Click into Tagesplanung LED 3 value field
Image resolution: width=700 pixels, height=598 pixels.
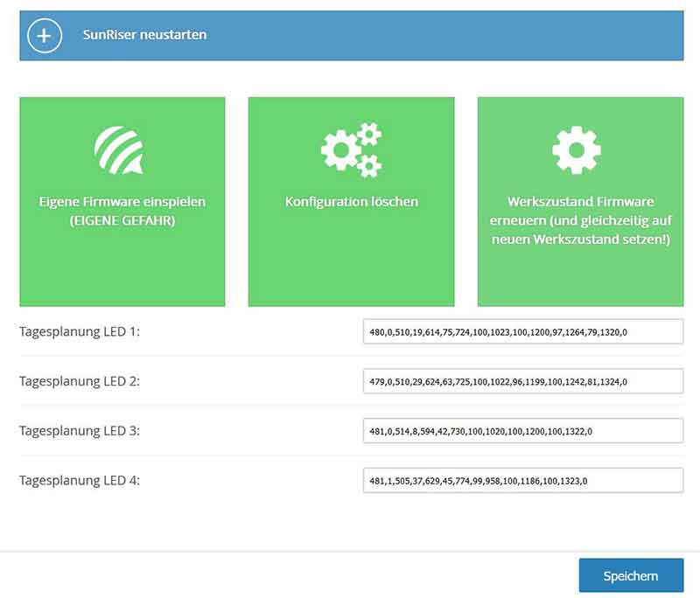point(522,431)
